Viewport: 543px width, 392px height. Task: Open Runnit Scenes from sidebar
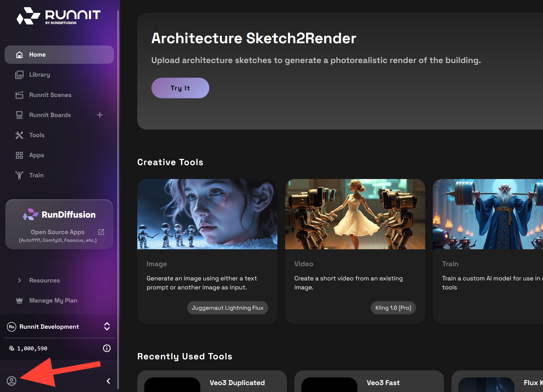[x=59, y=95]
